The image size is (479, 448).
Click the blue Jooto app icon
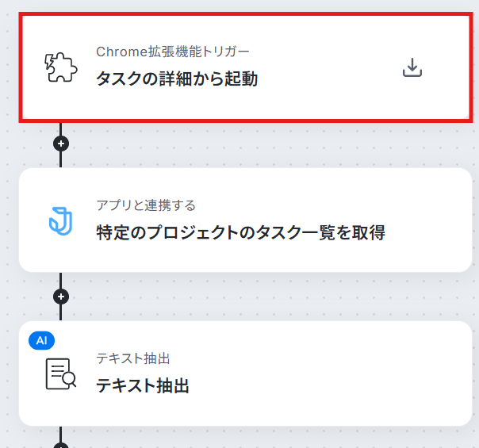pyautogui.click(x=60, y=220)
